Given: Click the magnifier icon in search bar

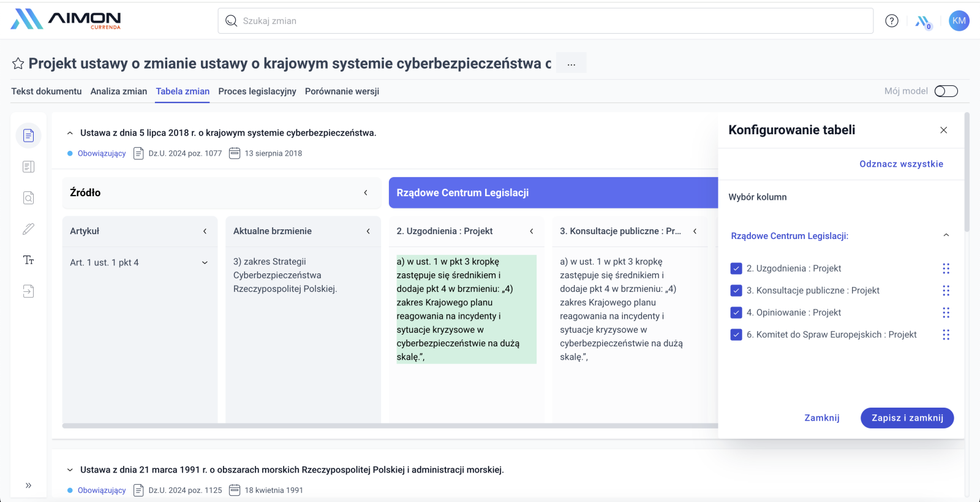Looking at the screenshot, I should point(231,21).
